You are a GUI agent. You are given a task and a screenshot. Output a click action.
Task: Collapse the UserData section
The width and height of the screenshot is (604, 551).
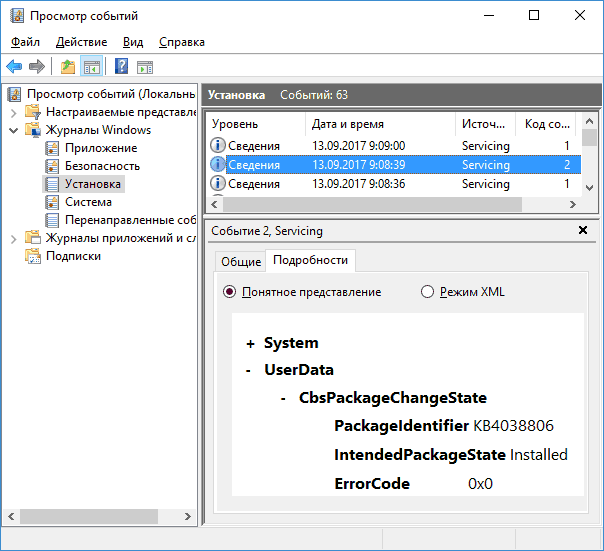pos(248,371)
